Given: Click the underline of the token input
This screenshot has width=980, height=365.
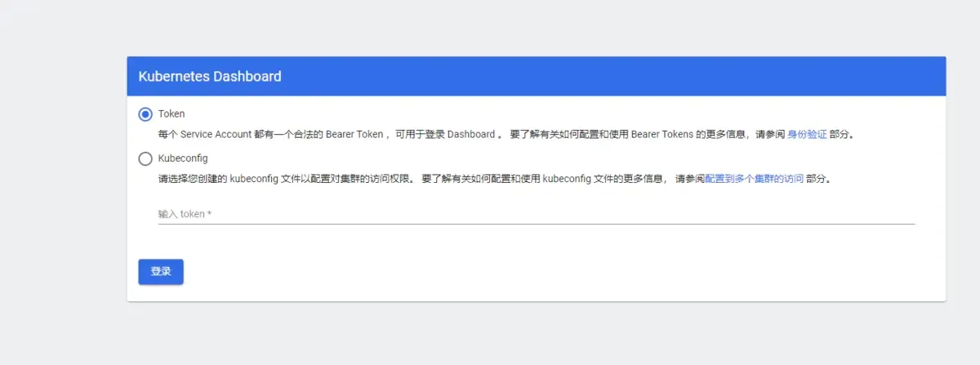Looking at the screenshot, I should tap(536, 223).
